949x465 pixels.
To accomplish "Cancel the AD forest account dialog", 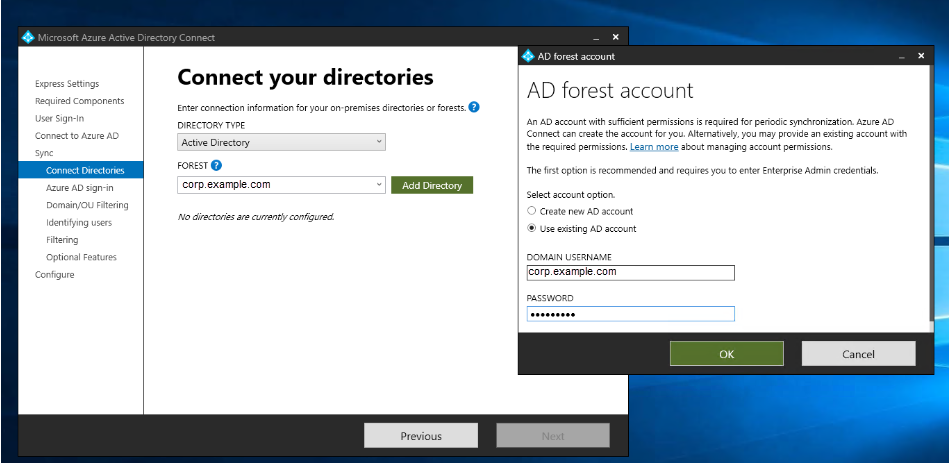I will click(858, 354).
